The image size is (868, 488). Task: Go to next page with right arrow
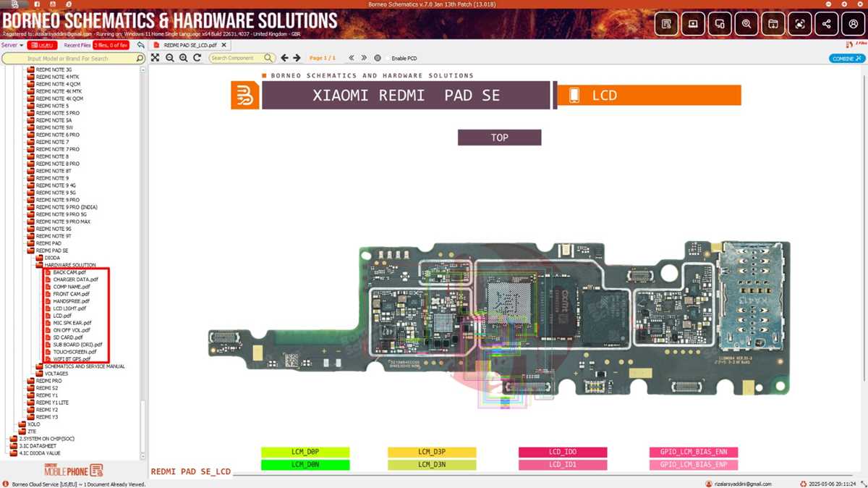click(297, 58)
